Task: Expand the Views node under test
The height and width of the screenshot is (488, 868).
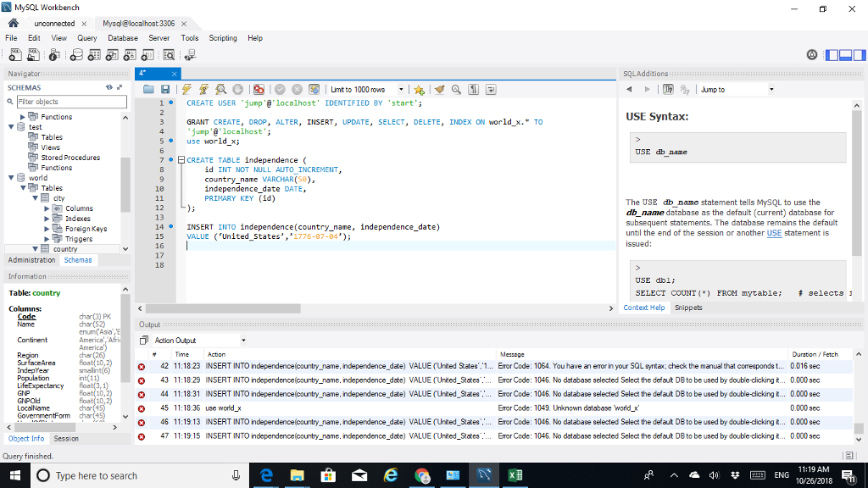Action: (50, 147)
